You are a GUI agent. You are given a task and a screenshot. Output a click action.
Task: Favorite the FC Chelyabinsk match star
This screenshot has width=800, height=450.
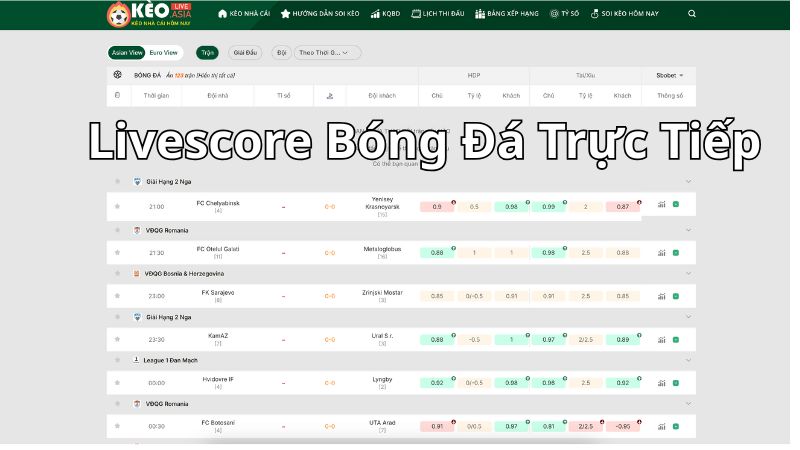coord(117,207)
